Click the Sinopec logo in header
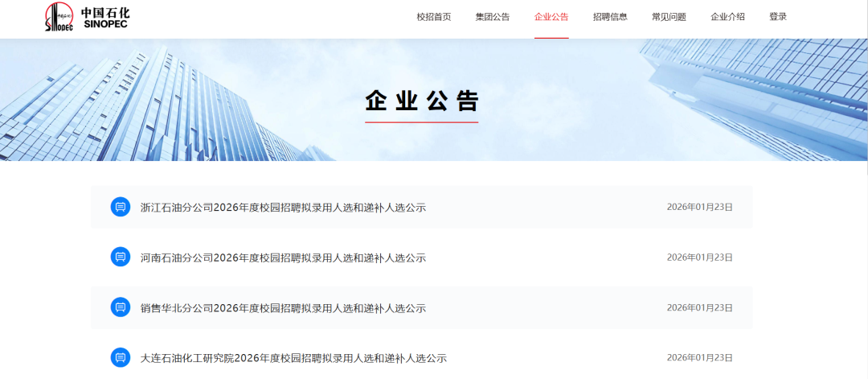The width and height of the screenshot is (868, 379). point(87,18)
